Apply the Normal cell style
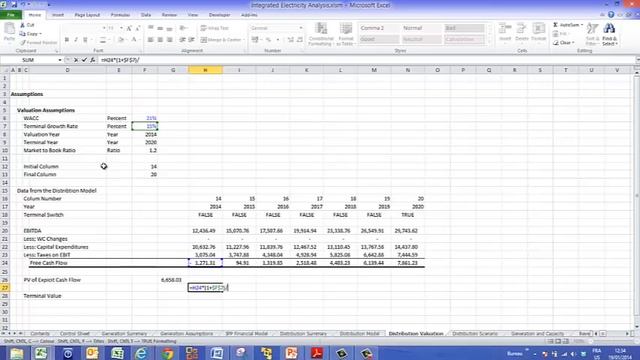 [421, 28]
